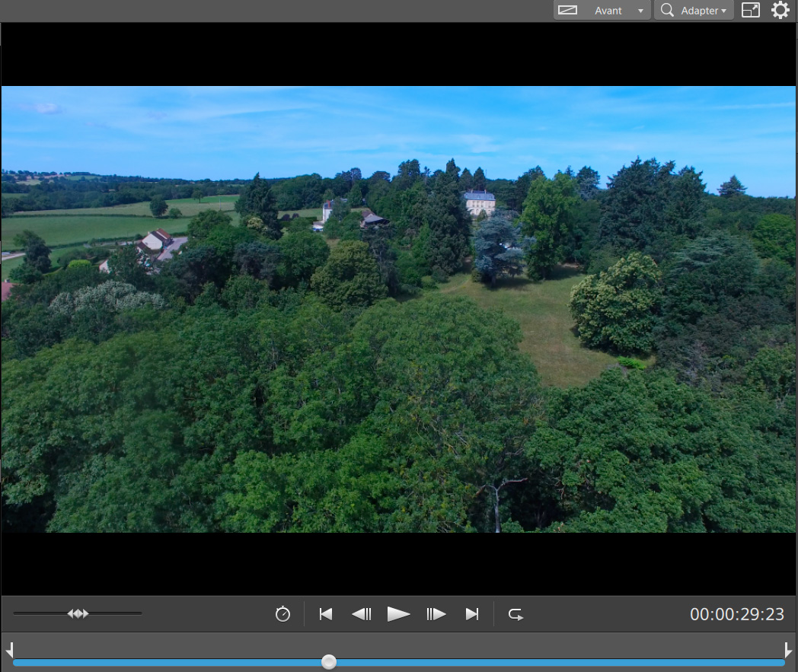Expand the Adapter zoom dropdown

pyautogui.click(x=723, y=11)
